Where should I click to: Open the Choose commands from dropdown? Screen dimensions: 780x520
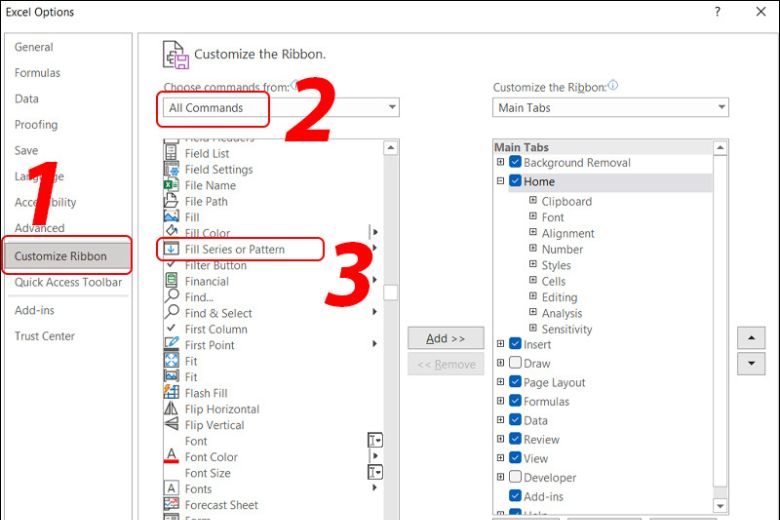pyautogui.click(x=282, y=107)
